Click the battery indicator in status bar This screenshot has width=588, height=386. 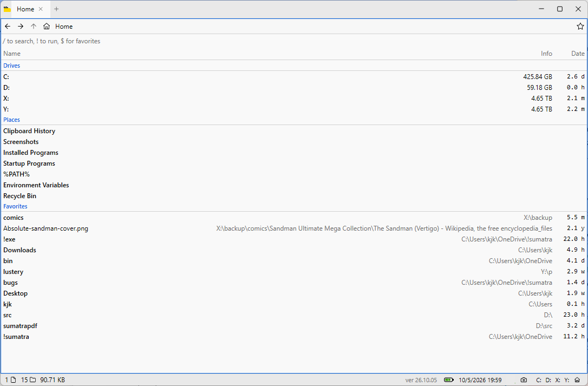click(x=448, y=380)
